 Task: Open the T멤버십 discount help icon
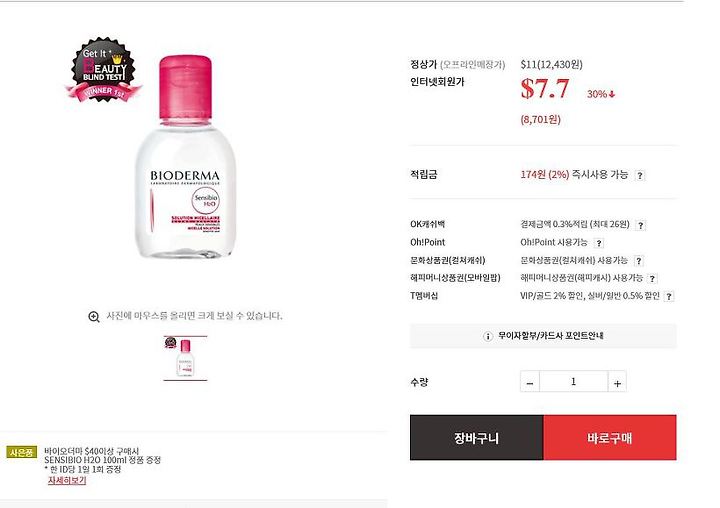pyautogui.click(x=669, y=296)
